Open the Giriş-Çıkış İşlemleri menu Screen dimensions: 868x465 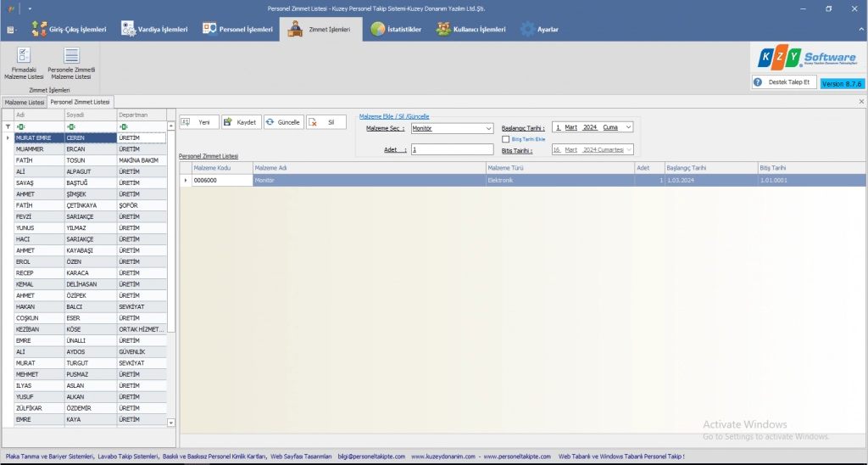click(70, 29)
